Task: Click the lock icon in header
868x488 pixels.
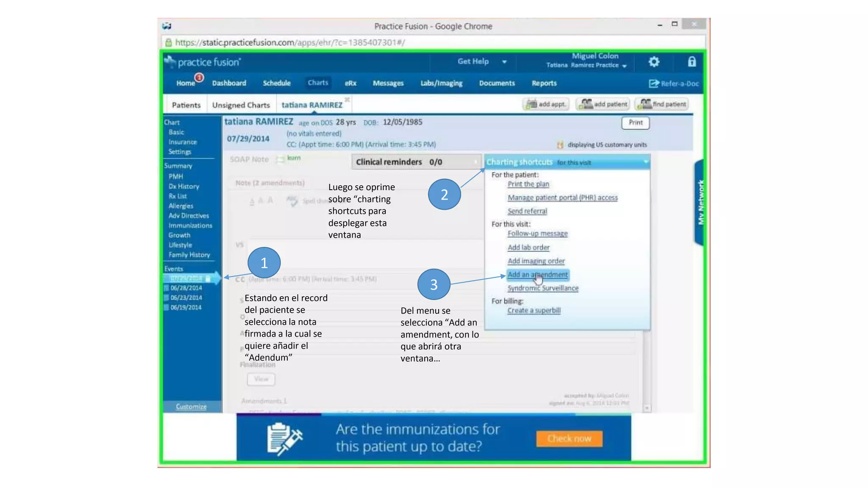Action: point(692,62)
